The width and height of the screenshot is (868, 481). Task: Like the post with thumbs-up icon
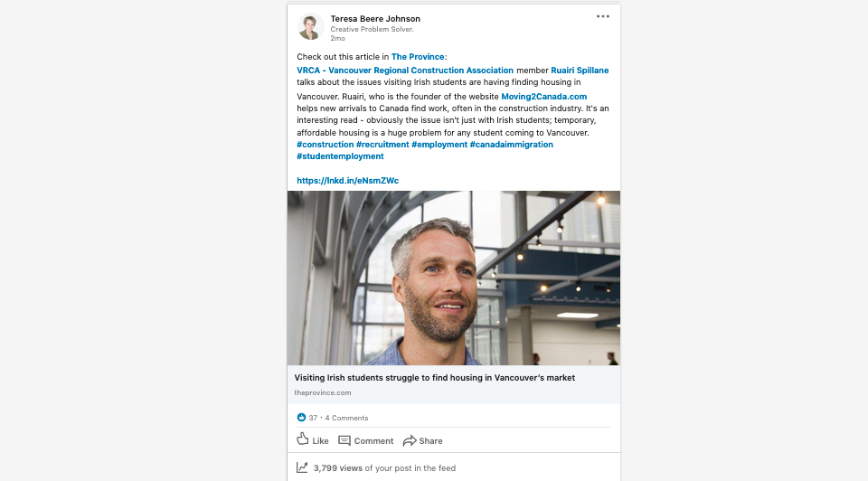(303, 440)
